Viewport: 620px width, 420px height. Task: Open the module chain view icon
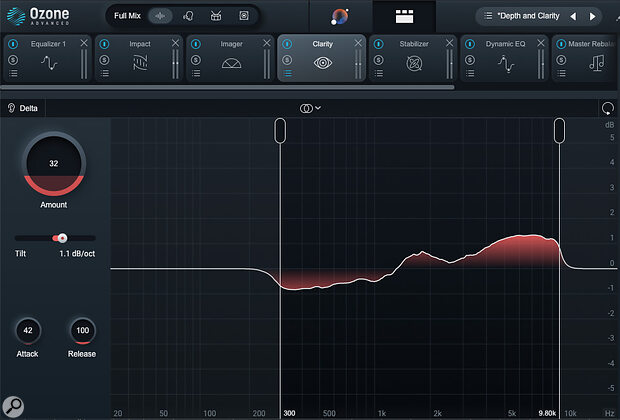click(x=404, y=17)
